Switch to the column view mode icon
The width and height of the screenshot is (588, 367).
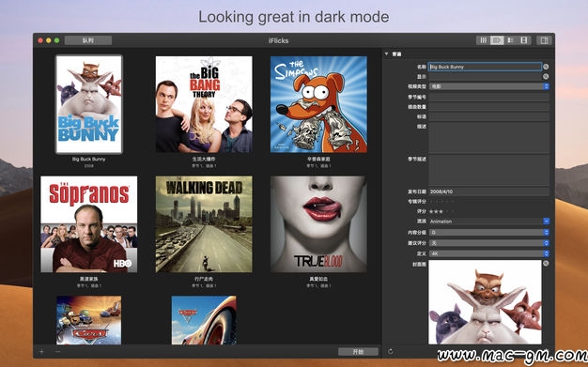point(483,40)
